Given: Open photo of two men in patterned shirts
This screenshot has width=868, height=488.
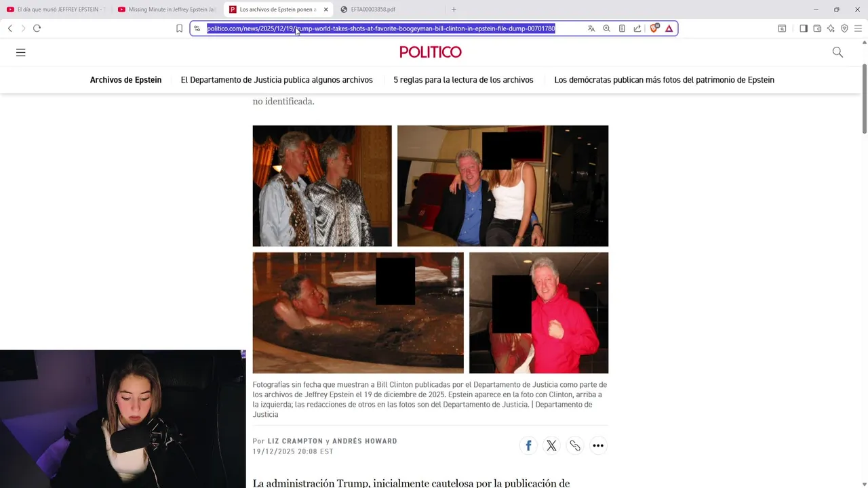Looking at the screenshot, I should click(322, 186).
